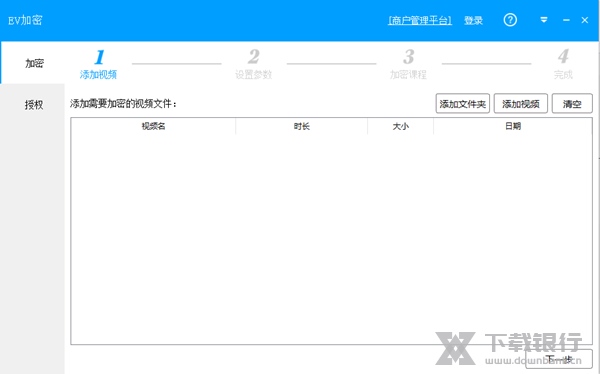
Task: Switch to the 授权 sidebar tab
Action: pos(33,105)
